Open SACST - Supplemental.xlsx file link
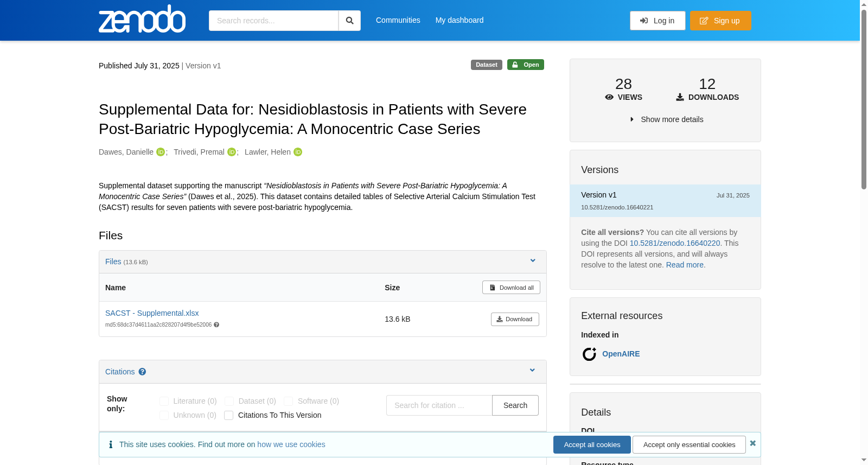 point(152,313)
